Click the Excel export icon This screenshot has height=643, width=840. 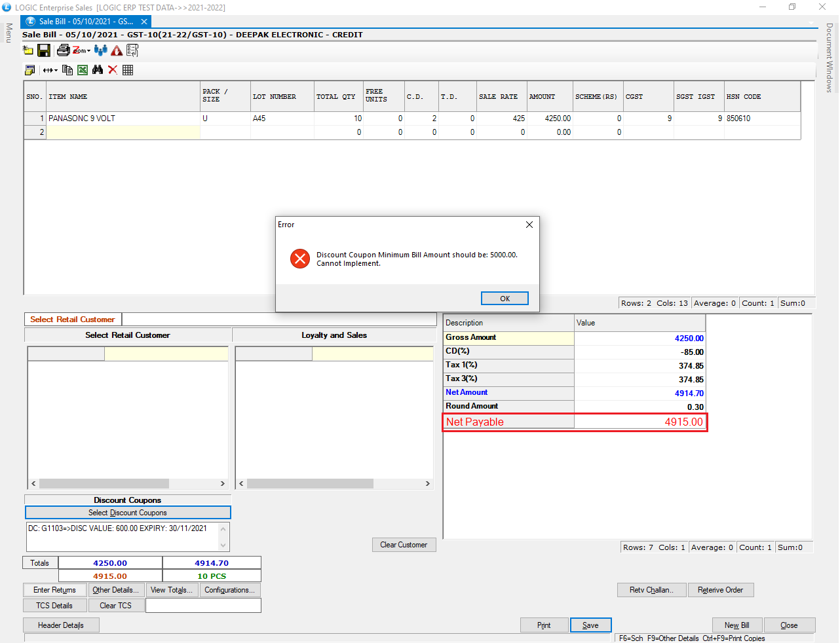83,70
